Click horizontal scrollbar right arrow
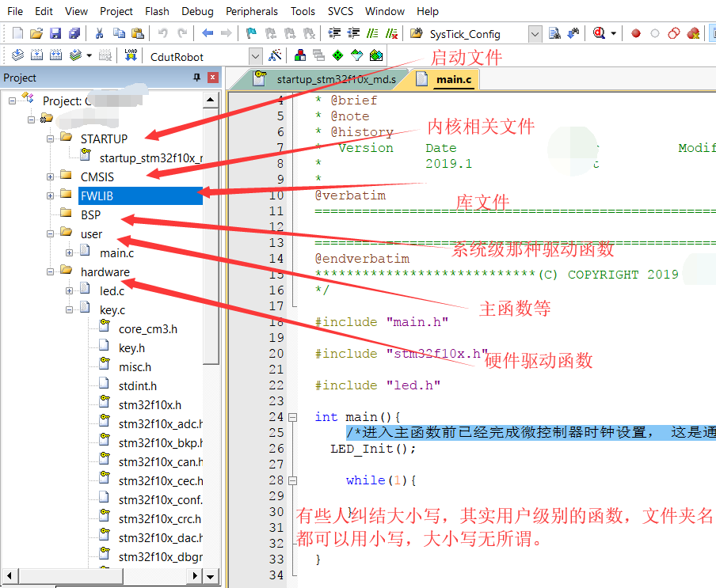The width and height of the screenshot is (716, 588). (x=195, y=575)
